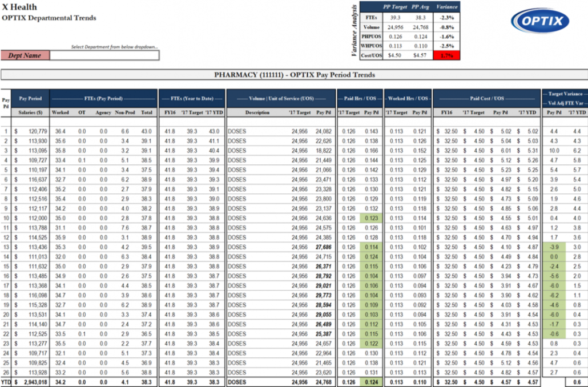Click the FTEs (Year to Date) header

(x=191, y=98)
